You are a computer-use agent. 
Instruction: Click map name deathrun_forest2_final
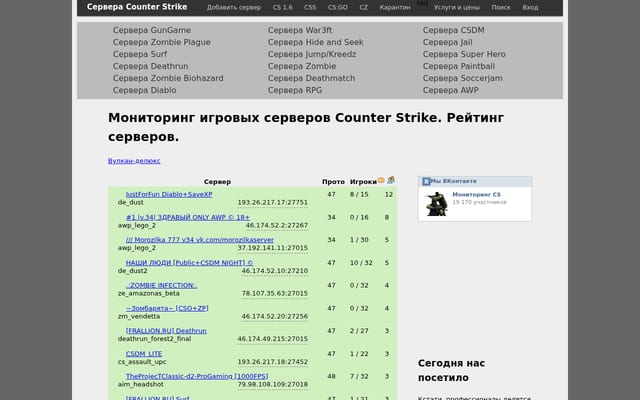[154, 339]
